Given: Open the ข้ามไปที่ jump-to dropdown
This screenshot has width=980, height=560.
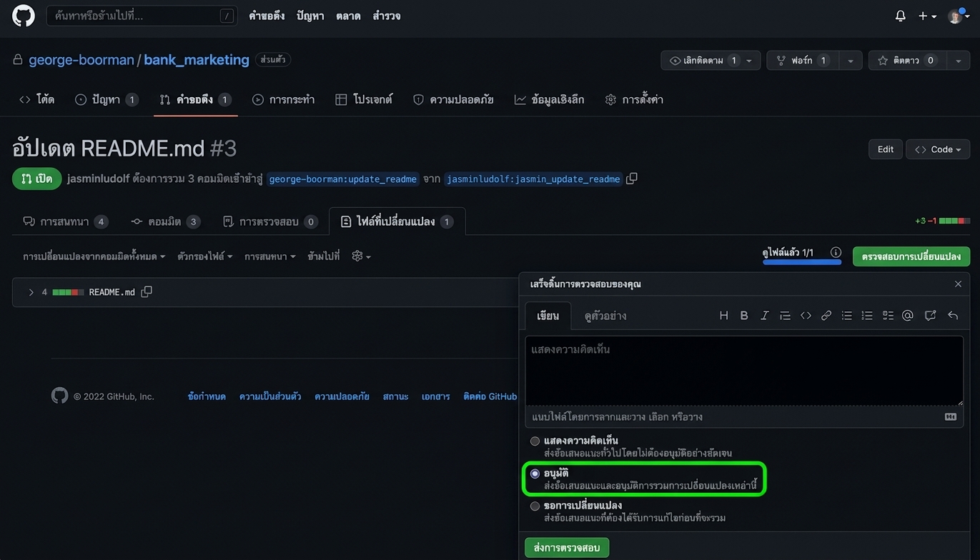Looking at the screenshot, I should coord(323,256).
